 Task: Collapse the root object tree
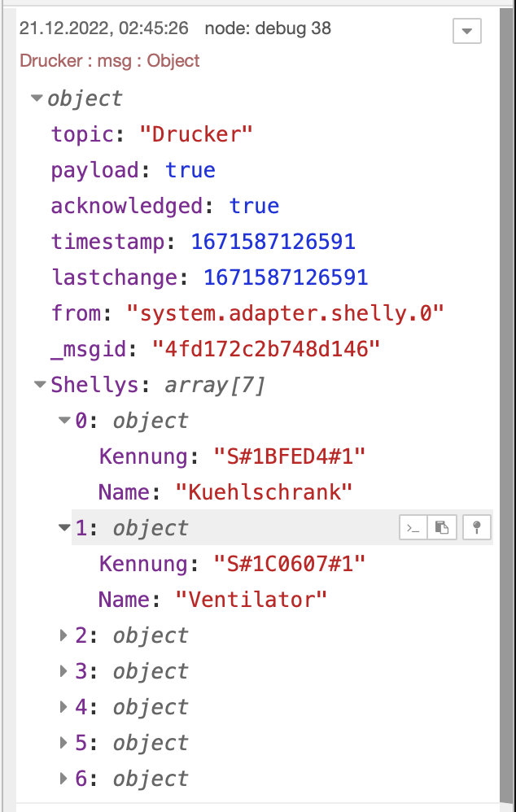tap(37, 99)
